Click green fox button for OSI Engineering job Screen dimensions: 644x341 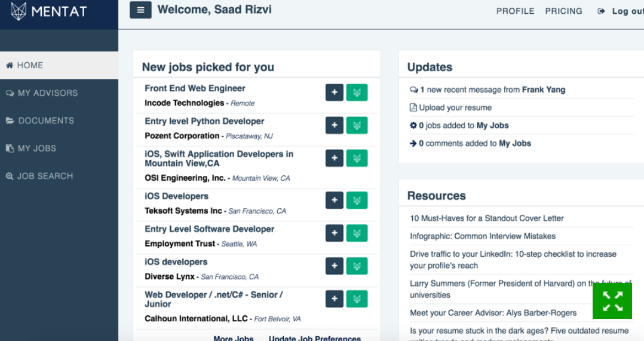point(357,158)
